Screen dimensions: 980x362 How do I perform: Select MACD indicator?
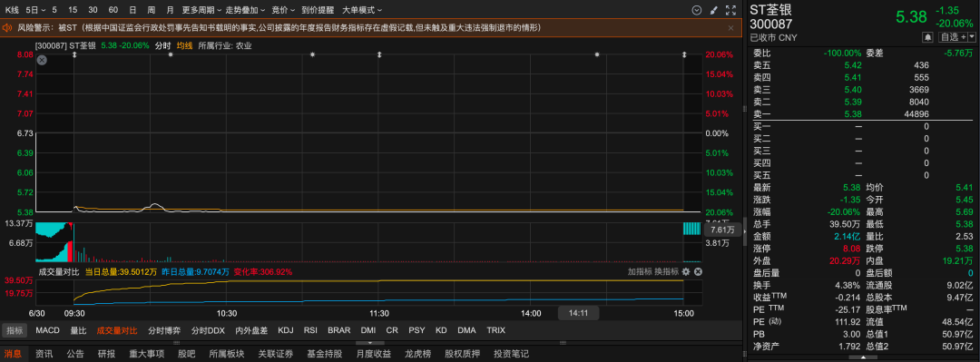click(x=47, y=330)
